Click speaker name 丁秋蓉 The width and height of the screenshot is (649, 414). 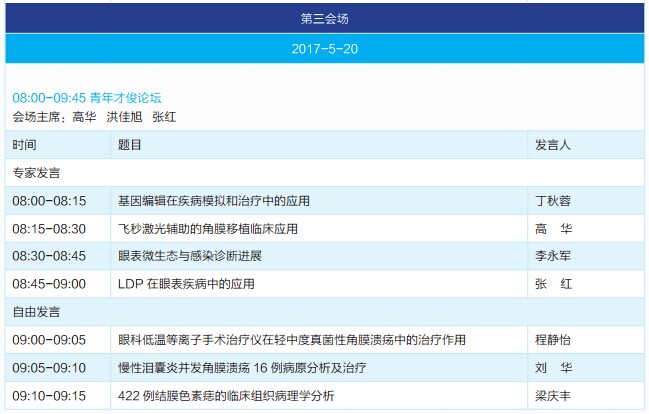[553, 200]
